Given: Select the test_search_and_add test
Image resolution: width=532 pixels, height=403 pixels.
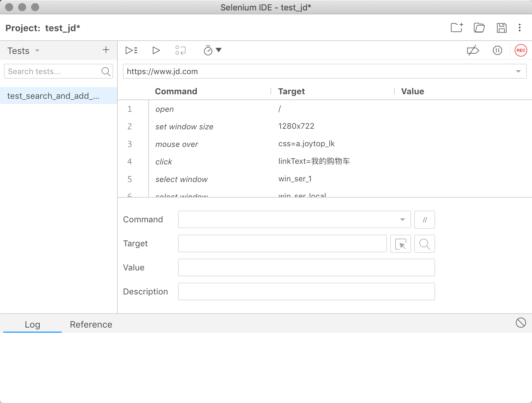Looking at the screenshot, I should click(53, 96).
